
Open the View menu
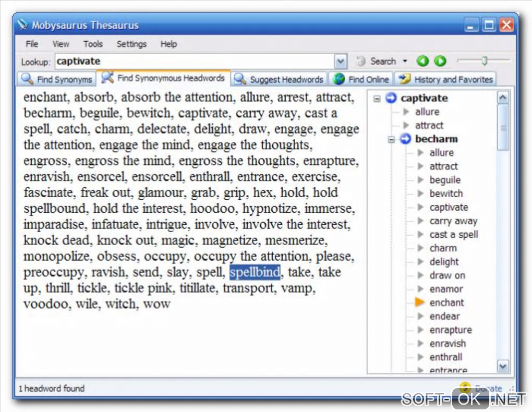point(61,44)
